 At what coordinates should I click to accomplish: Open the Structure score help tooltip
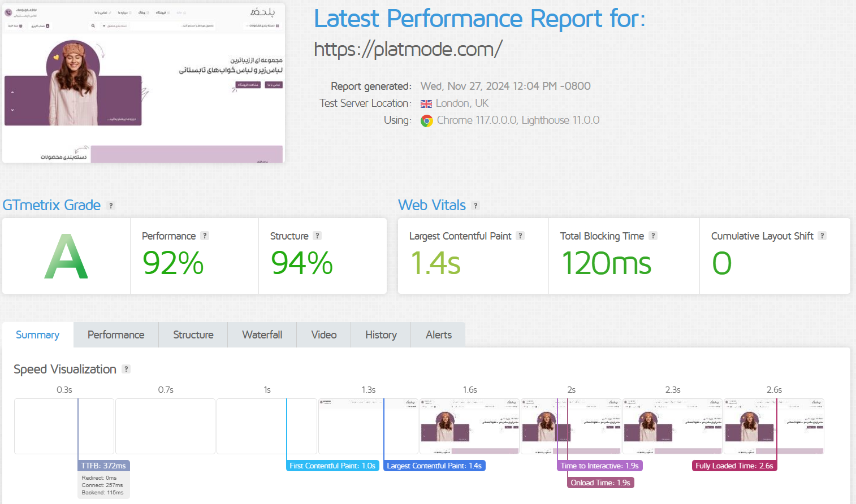(x=317, y=236)
